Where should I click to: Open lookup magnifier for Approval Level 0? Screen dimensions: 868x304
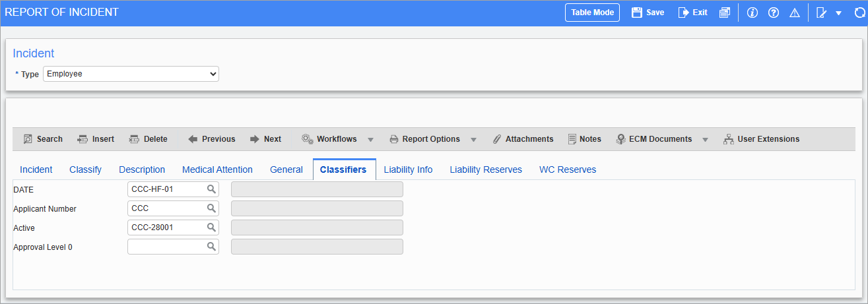pyautogui.click(x=211, y=247)
